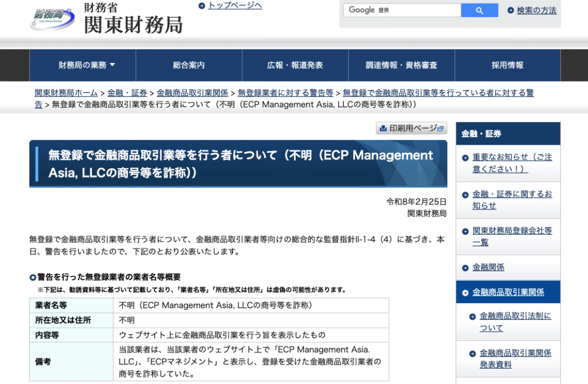
Task: Click the Google search input field
Action: [x=402, y=10]
